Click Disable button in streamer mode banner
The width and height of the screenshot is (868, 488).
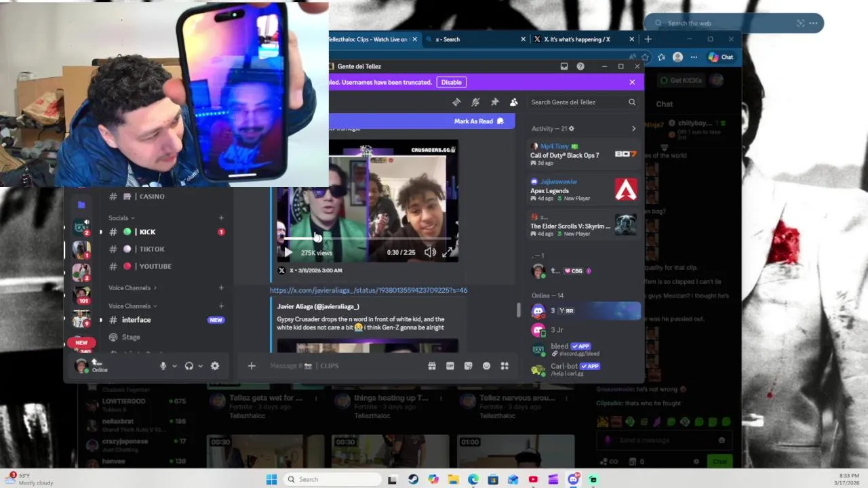451,82
